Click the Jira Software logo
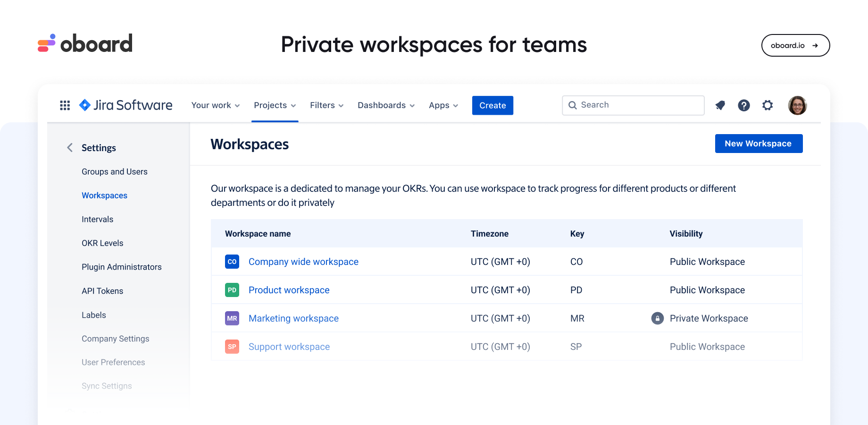 pyautogui.click(x=125, y=105)
